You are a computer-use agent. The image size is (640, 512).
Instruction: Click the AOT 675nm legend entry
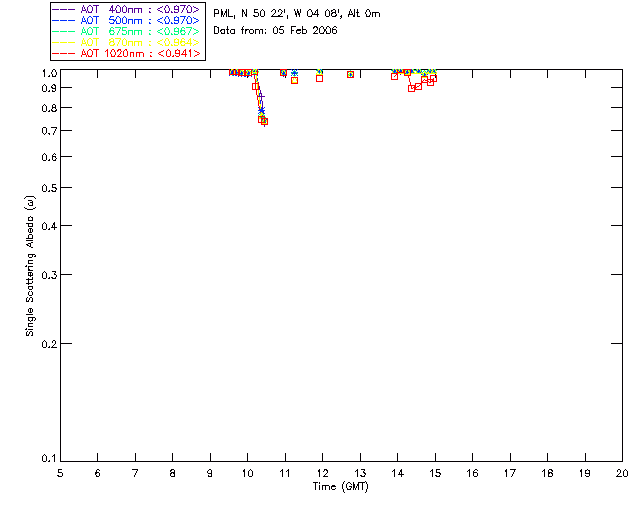coord(126,31)
